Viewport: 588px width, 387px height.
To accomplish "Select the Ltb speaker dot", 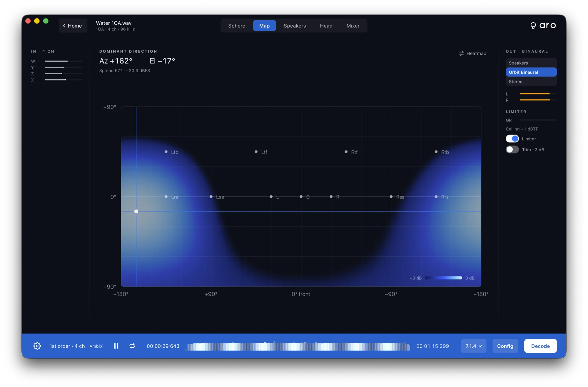I will (x=166, y=152).
